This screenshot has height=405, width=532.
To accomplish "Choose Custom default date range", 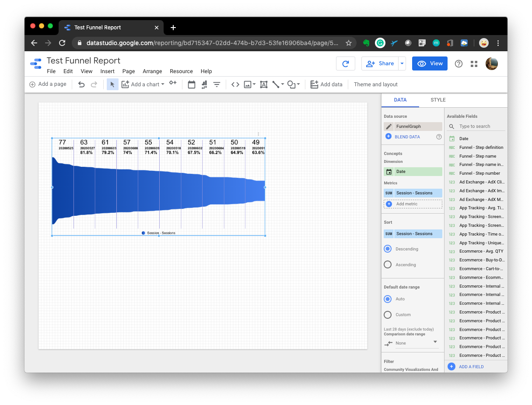I will click(387, 314).
